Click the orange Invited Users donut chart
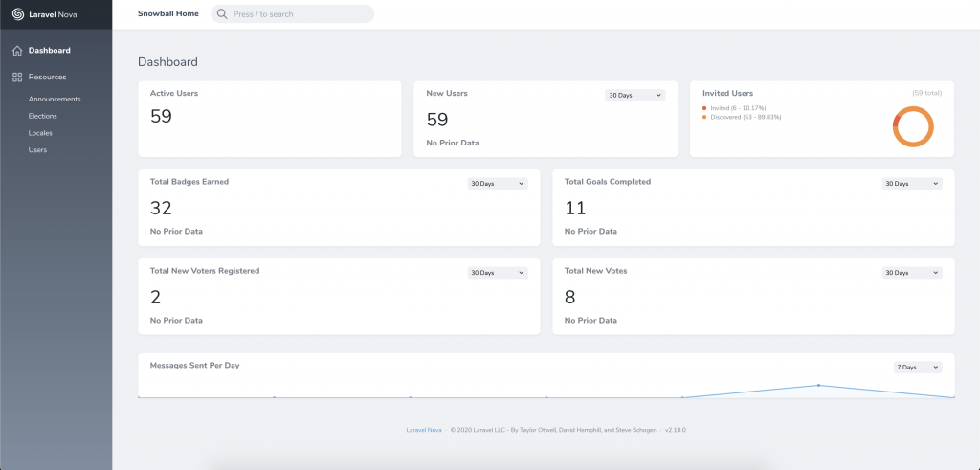Image resolution: width=980 pixels, height=470 pixels. (x=912, y=126)
